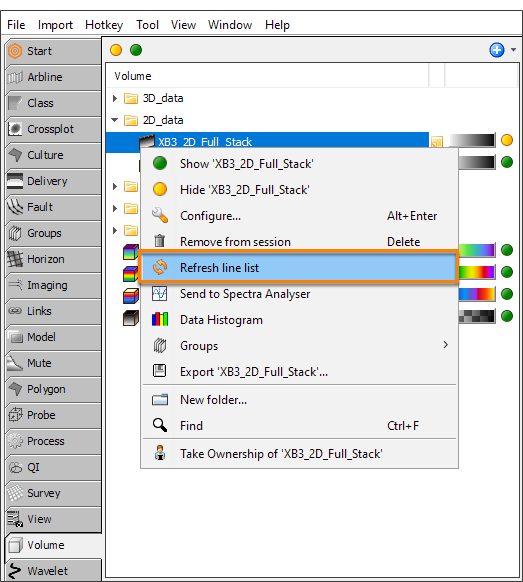523x582 pixels.
Task: Open the Polygon panel icon
Action: point(15,389)
